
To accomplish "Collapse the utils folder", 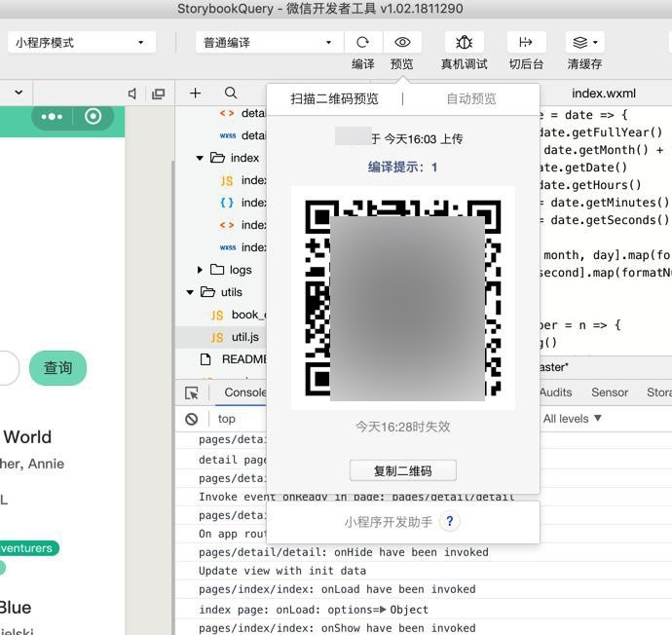I will (x=190, y=292).
